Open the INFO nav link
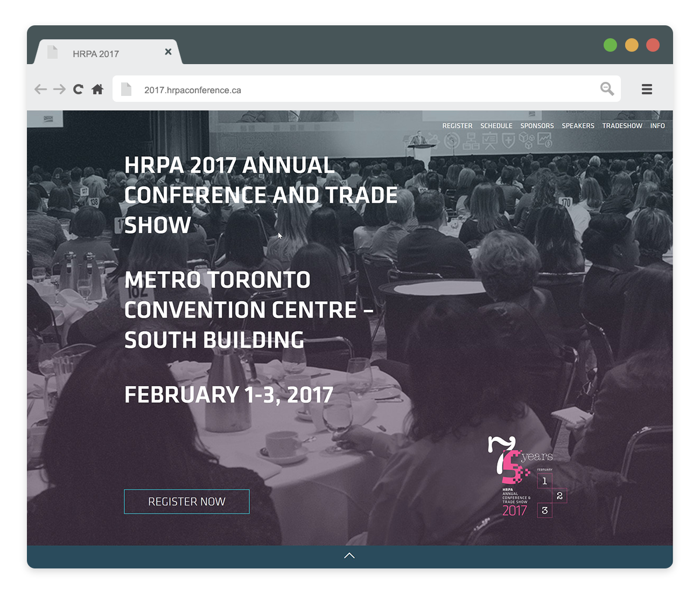The height and width of the screenshot is (597, 700). (657, 126)
